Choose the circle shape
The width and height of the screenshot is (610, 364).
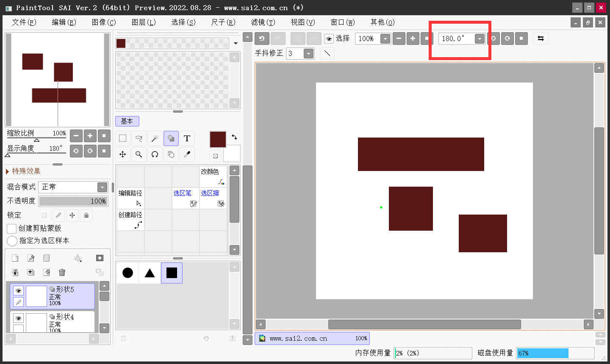click(x=128, y=273)
